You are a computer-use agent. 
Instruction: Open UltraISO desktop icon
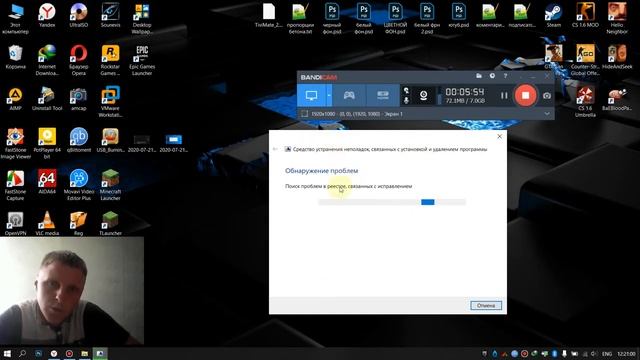click(x=78, y=16)
